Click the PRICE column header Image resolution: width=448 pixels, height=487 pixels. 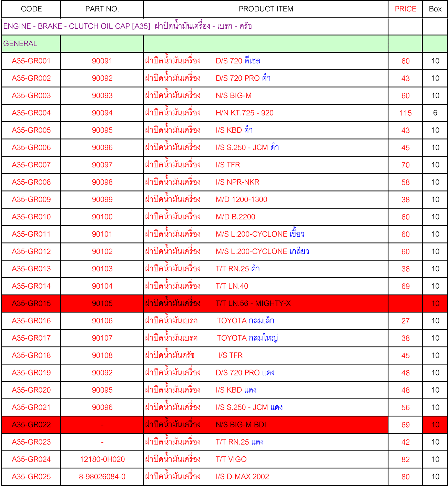(405, 9)
